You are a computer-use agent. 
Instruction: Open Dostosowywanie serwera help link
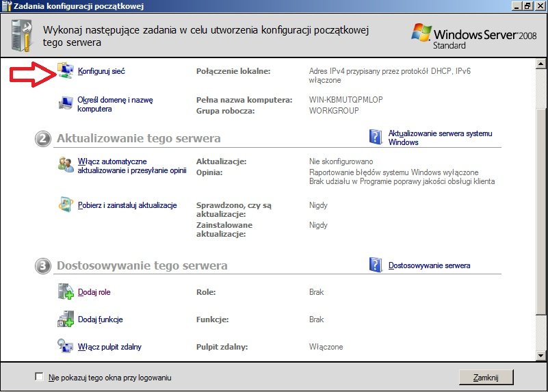click(x=429, y=265)
